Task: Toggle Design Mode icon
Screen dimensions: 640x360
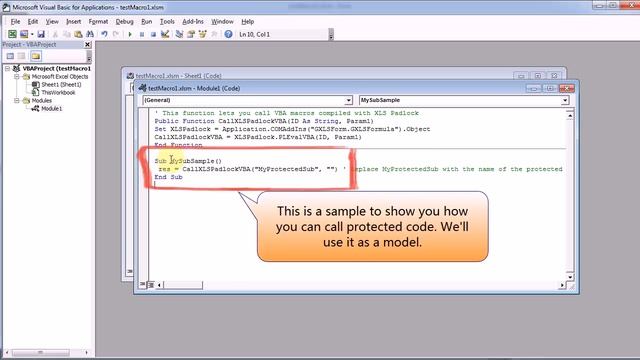Action: click(165, 34)
